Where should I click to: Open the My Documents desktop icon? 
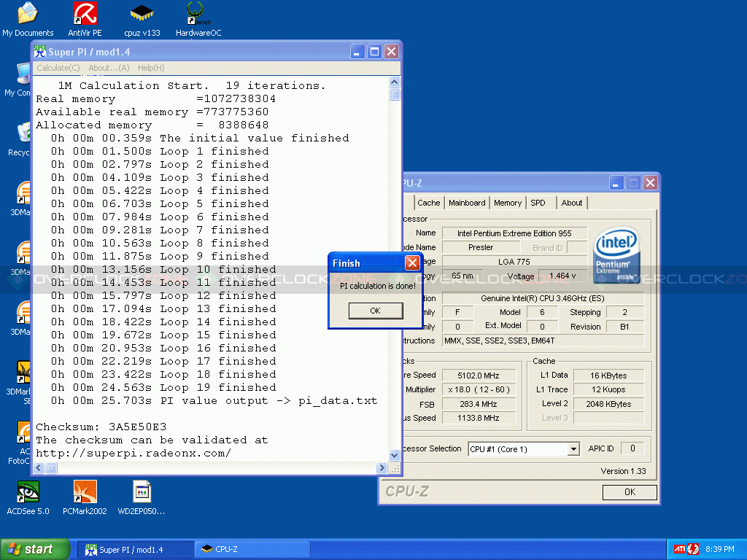[x=28, y=19]
